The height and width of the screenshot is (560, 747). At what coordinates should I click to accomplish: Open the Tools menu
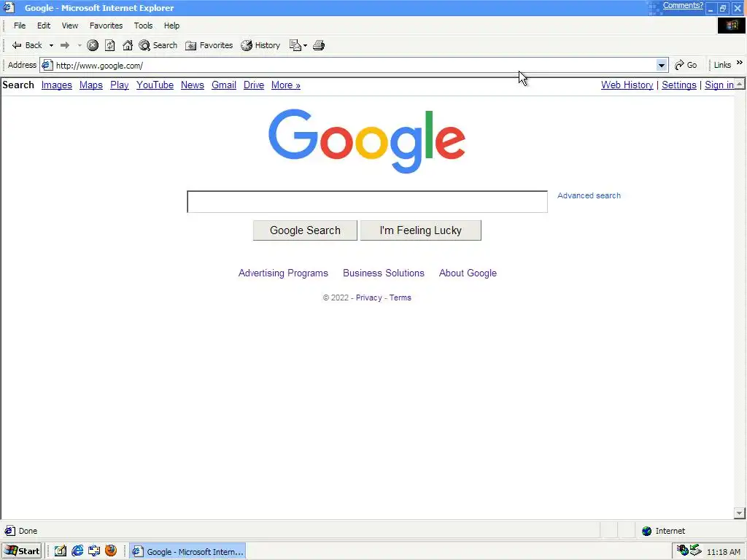tap(143, 26)
